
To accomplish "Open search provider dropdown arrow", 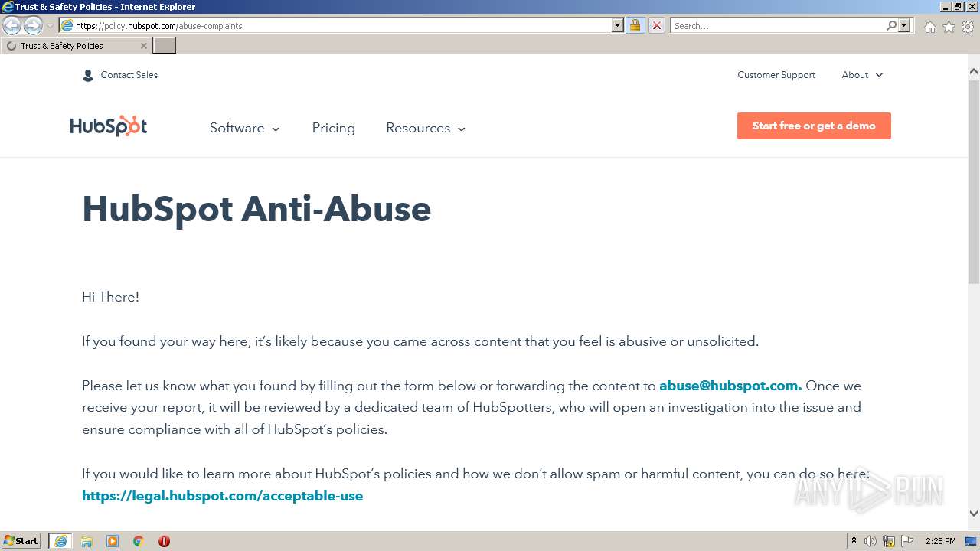I will (x=904, y=26).
